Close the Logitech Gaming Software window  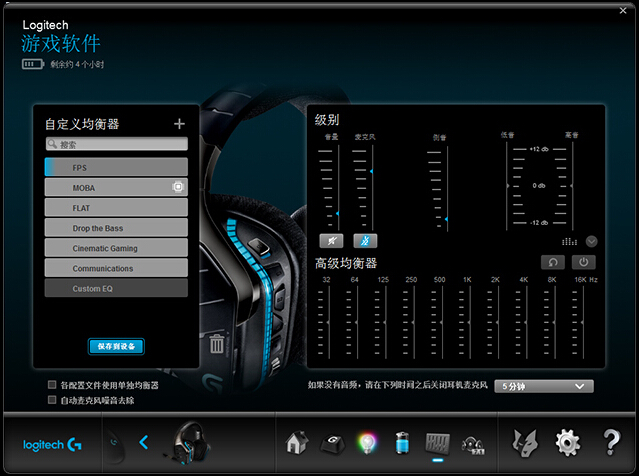pos(623,11)
